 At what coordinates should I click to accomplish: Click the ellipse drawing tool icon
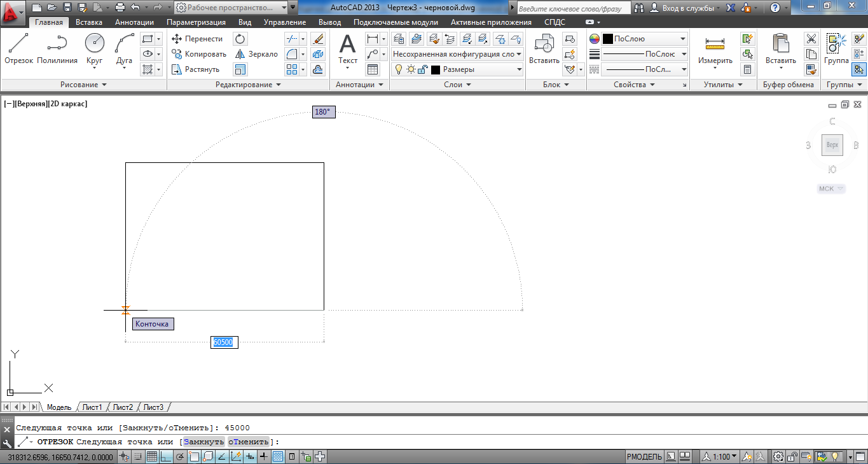[x=148, y=54]
